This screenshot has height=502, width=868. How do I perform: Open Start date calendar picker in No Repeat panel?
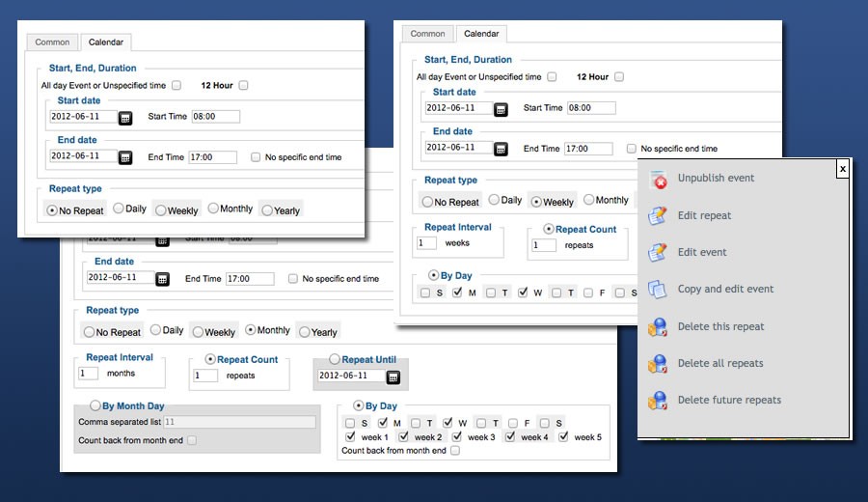click(x=125, y=118)
